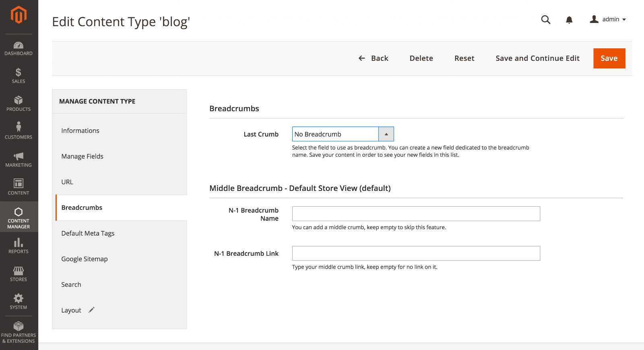Image resolution: width=644 pixels, height=350 pixels.
Task: Click the 'Type your middle crumb link' note
Action: tap(365, 267)
